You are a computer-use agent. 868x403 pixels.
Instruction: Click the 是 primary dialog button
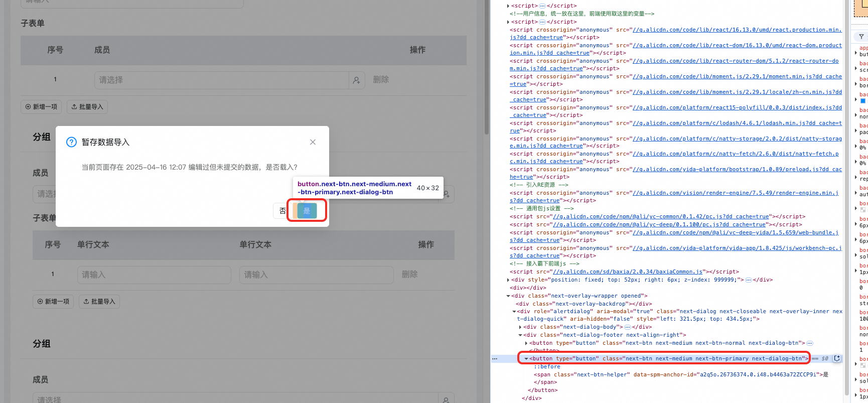click(307, 211)
